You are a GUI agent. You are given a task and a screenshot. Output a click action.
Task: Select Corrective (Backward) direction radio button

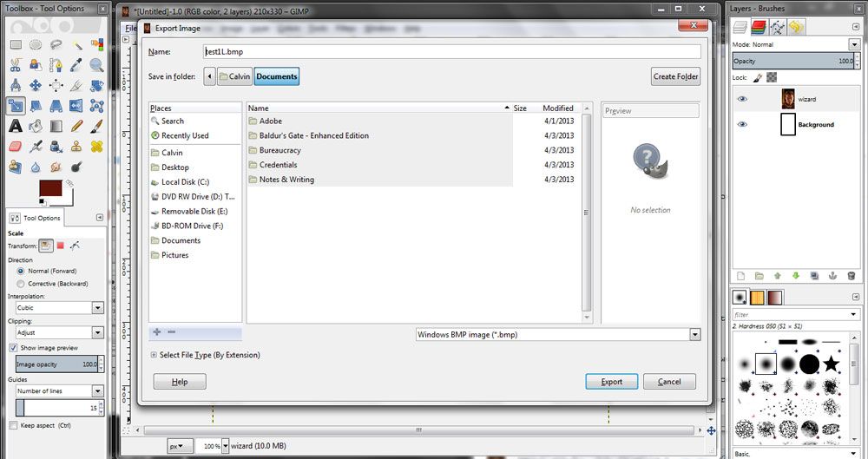point(21,284)
